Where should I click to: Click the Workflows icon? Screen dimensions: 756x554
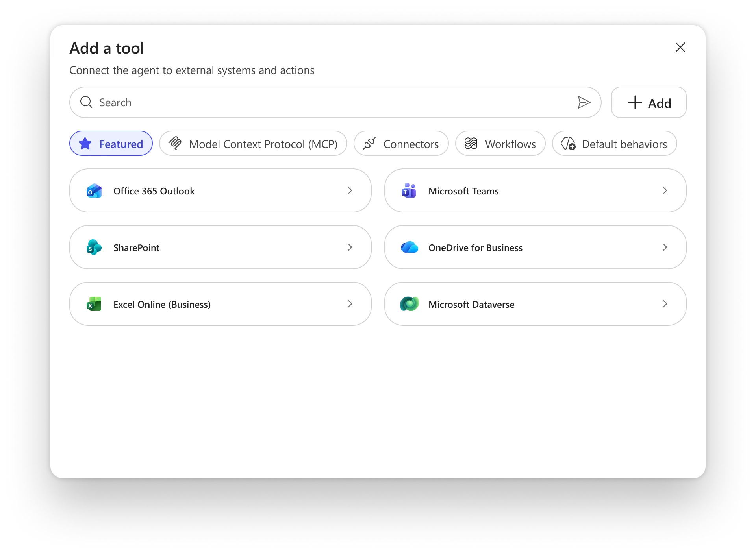pos(471,143)
